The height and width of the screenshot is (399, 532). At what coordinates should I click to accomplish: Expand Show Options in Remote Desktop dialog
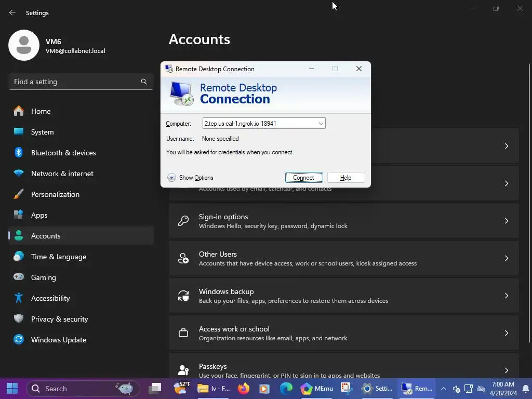click(190, 178)
